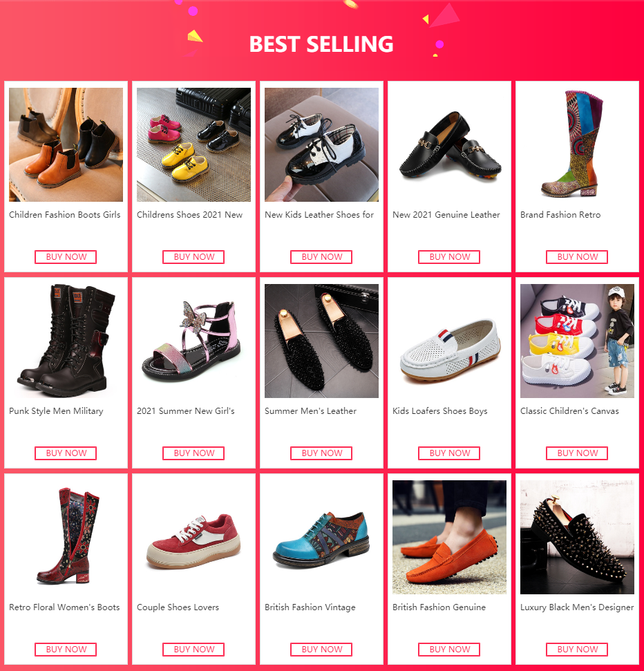
Task: Open the orange British Fashion Genuine loafer image
Action: point(449,537)
